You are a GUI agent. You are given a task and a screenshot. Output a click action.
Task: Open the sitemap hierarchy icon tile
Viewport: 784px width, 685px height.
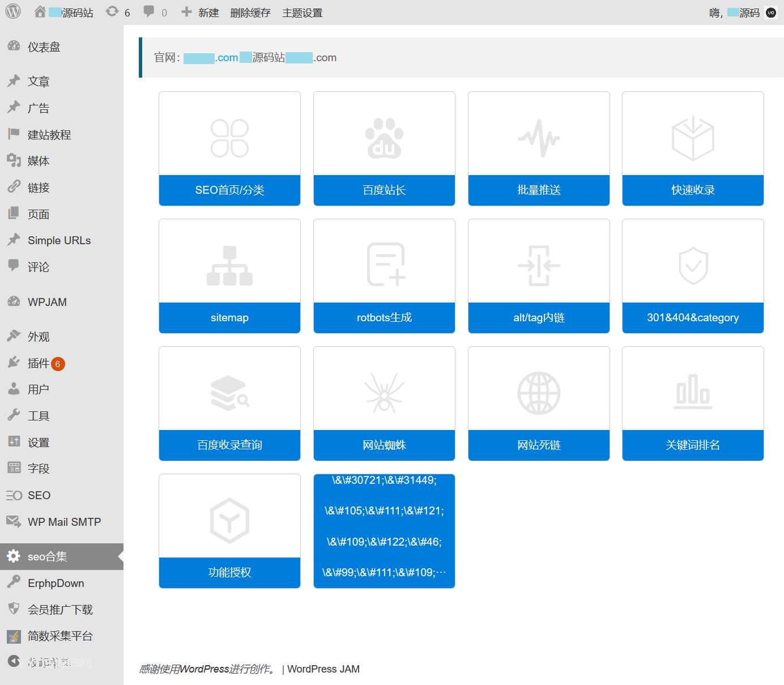coord(229,266)
